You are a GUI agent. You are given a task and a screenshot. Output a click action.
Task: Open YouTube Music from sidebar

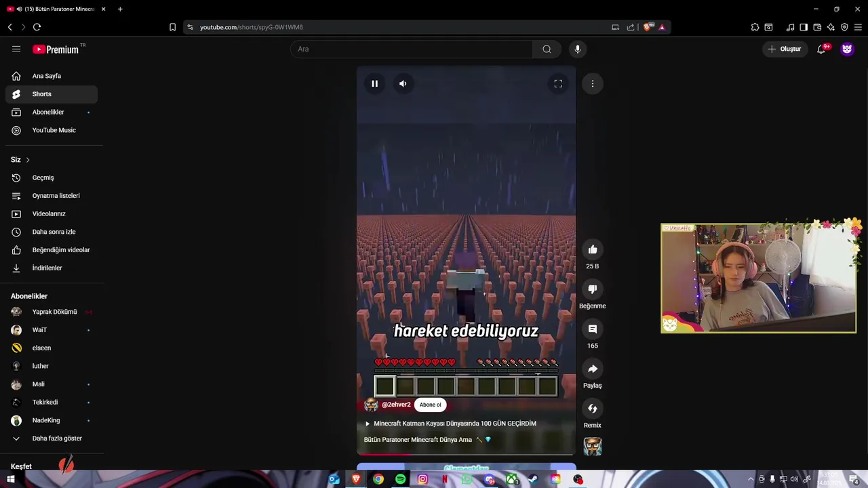coord(52,130)
